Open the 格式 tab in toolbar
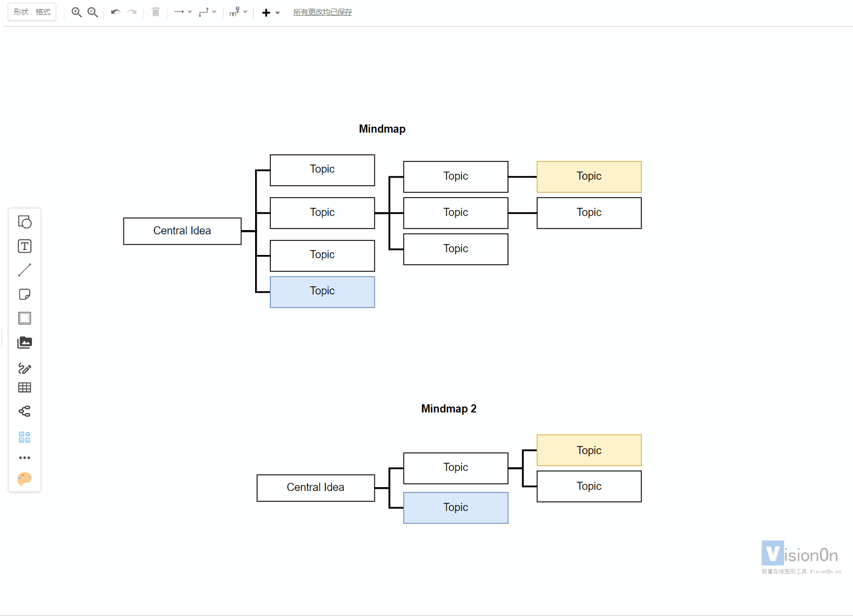853x616 pixels. pos(43,12)
